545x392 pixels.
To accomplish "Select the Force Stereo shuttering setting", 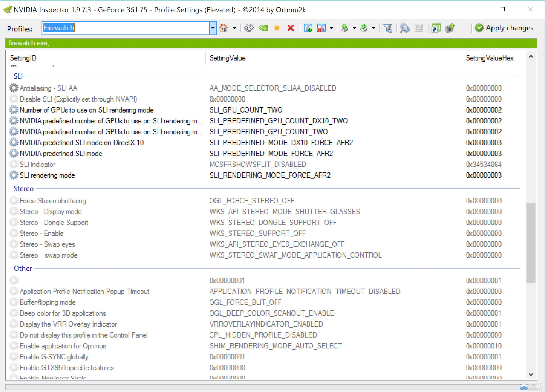I will [x=264, y=201].
